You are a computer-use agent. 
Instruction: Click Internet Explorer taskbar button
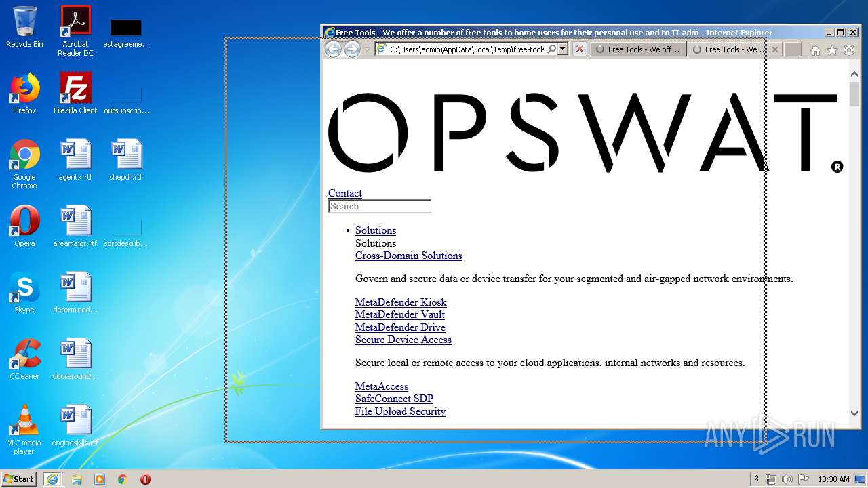[53, 479]
